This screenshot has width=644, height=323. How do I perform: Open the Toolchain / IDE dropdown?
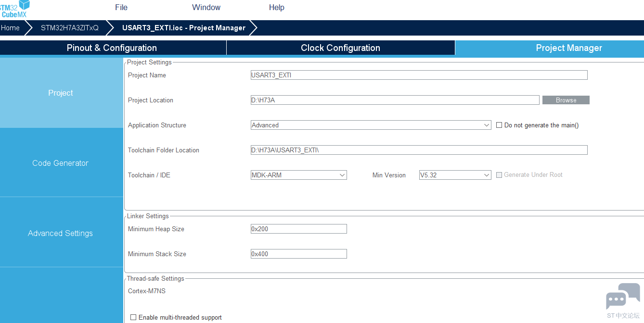tap(298, 175)
